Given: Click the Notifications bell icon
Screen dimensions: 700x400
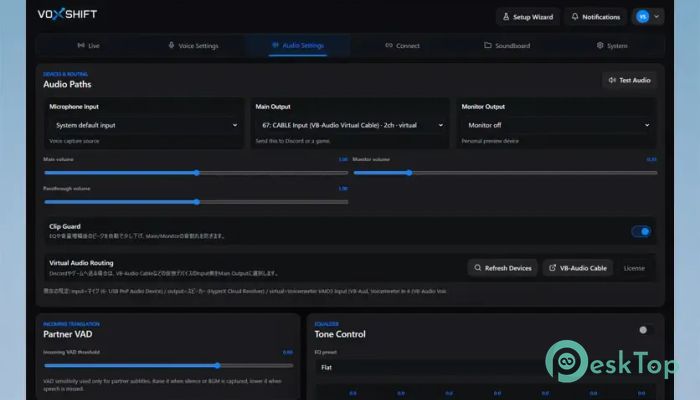Looking at the screenshot, I should click(x=575, y=17).
